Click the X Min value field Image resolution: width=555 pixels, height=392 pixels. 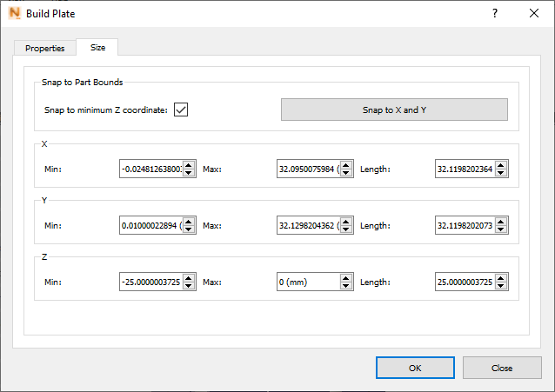pos(151,169)
